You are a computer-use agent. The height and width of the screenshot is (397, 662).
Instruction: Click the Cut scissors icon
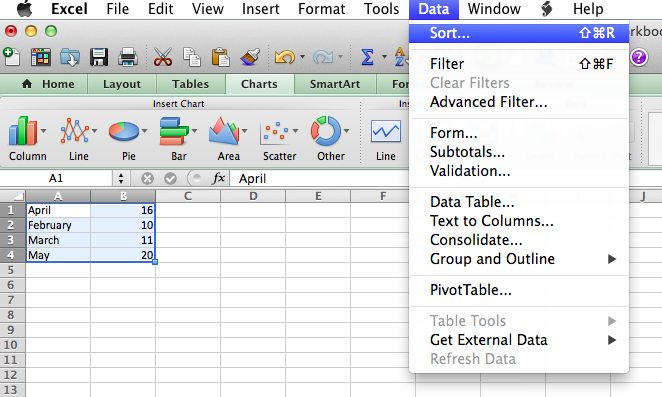click(163, 57)
